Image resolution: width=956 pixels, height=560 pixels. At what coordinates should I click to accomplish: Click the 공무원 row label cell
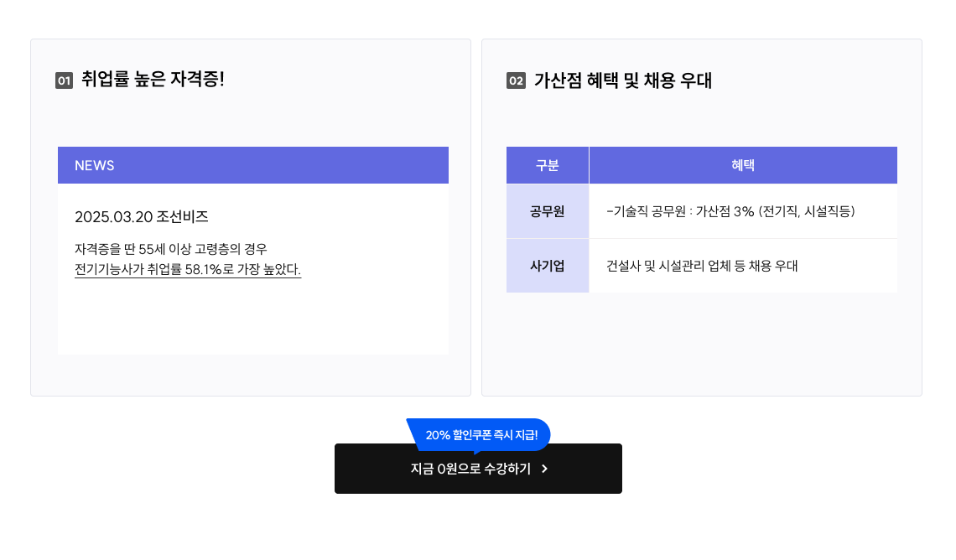pyautogui.click(x=548, y=211)
